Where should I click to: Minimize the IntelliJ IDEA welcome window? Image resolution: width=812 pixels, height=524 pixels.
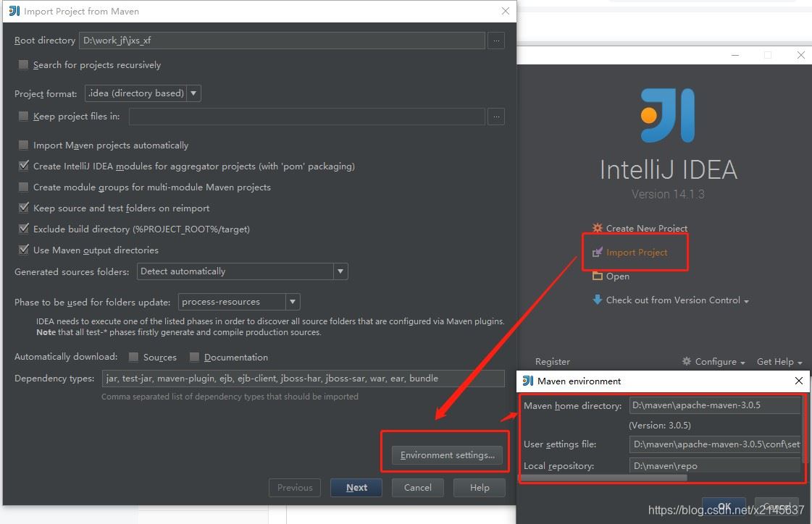tap(734, 55)
